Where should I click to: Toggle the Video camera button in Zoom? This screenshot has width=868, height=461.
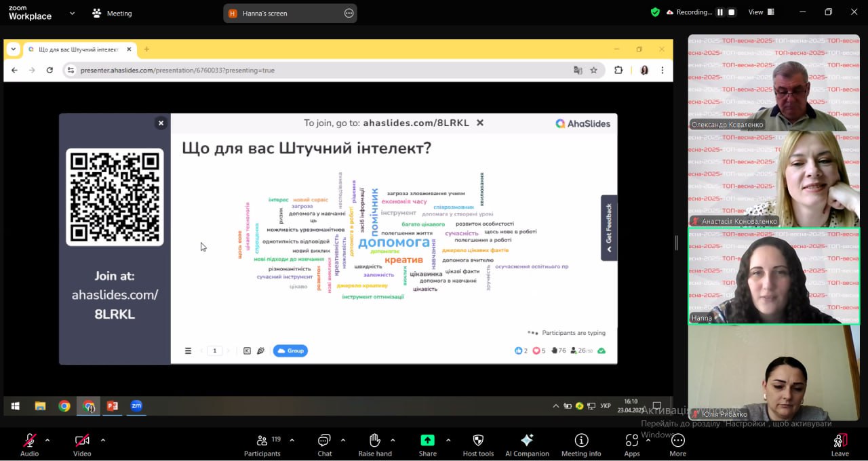tap(82, 445)
